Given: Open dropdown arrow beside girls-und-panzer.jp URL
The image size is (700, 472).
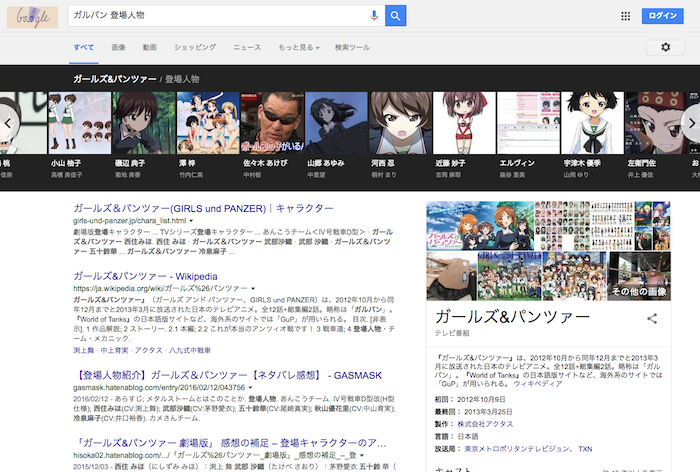Looking at the screenshot, I should tap(189, 220).
